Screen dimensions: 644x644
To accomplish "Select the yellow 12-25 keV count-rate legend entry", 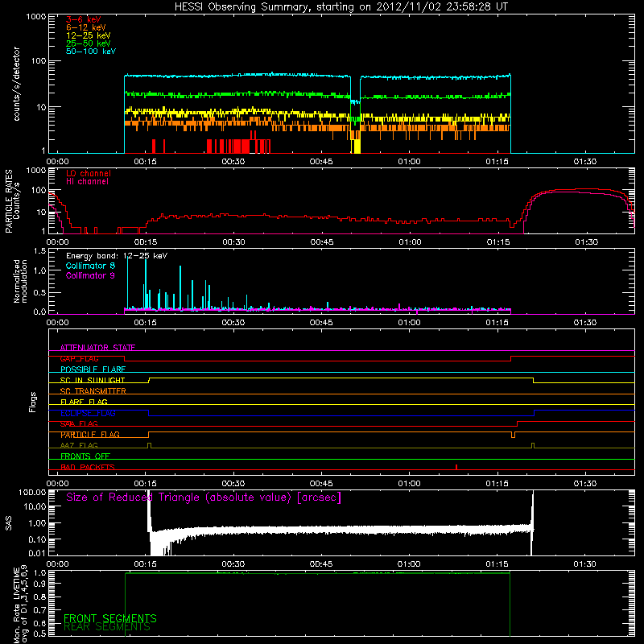I will click(89, 35).
